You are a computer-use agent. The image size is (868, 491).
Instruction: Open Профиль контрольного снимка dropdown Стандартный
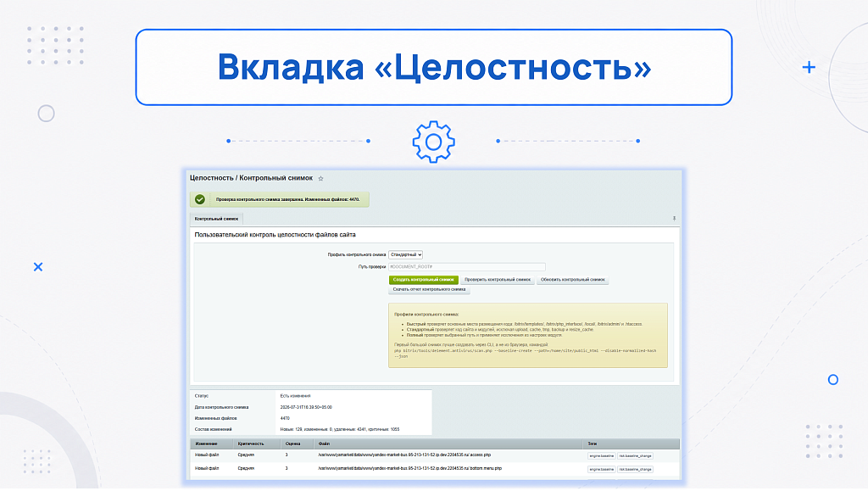click(405, 254)
